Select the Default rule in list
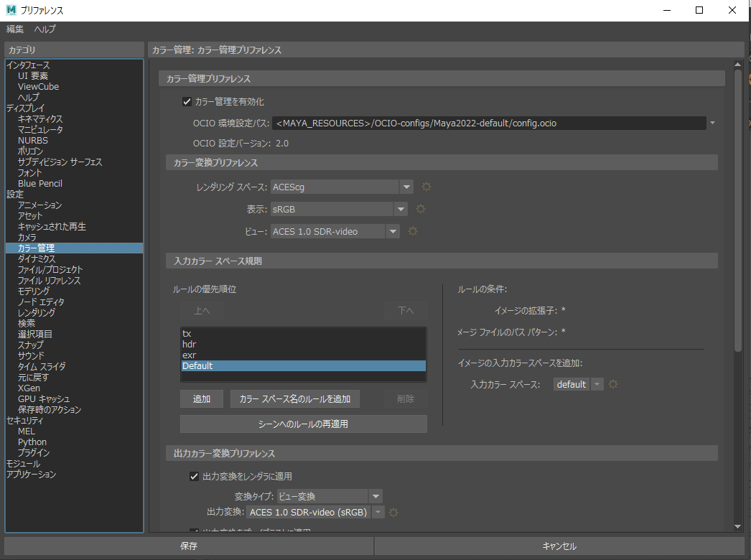Image resolution: width=751 pixels, height=560 pixels. coord(304,366)
